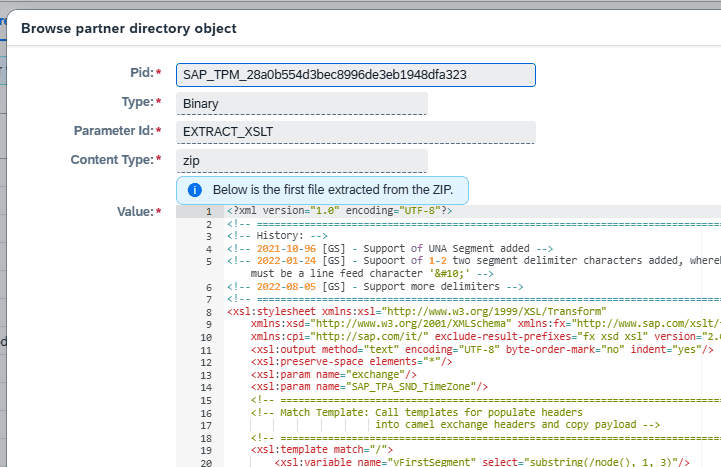Click the xsl:template match="/" line
The image size is (721, 467).
pos(322,450)
